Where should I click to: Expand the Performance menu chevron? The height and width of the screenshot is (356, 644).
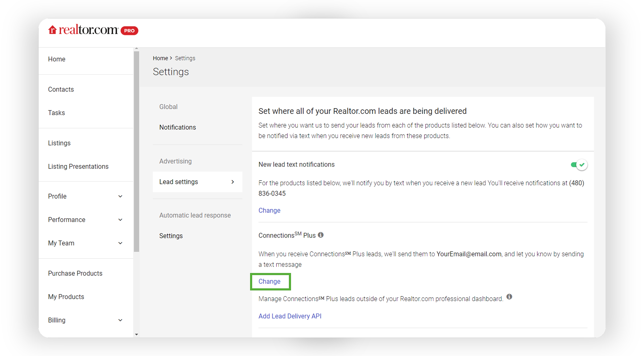120,220
